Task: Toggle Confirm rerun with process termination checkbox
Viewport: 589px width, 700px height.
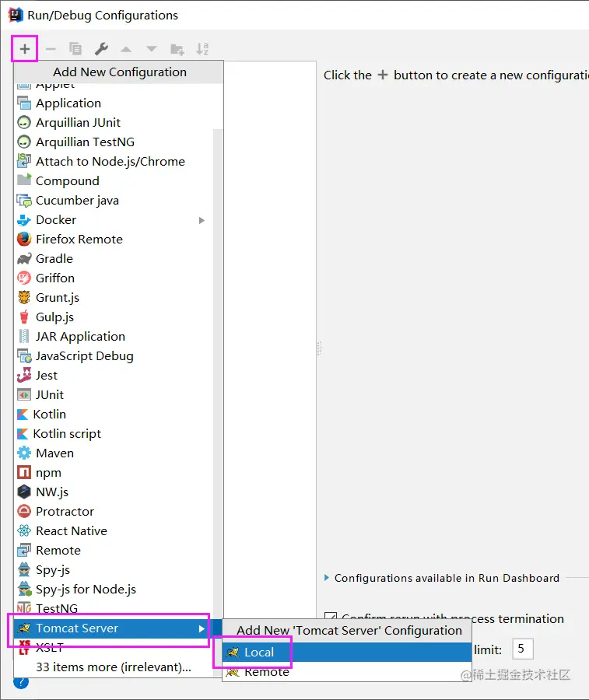Action: coord(331,618)
